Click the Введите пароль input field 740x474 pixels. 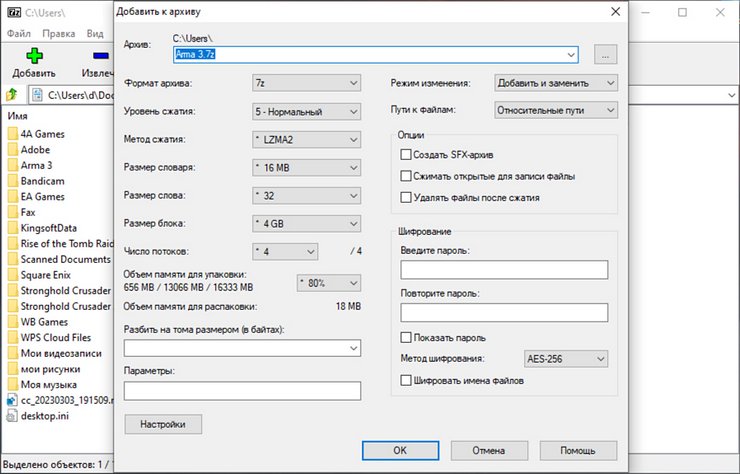[x=504, y=270]
